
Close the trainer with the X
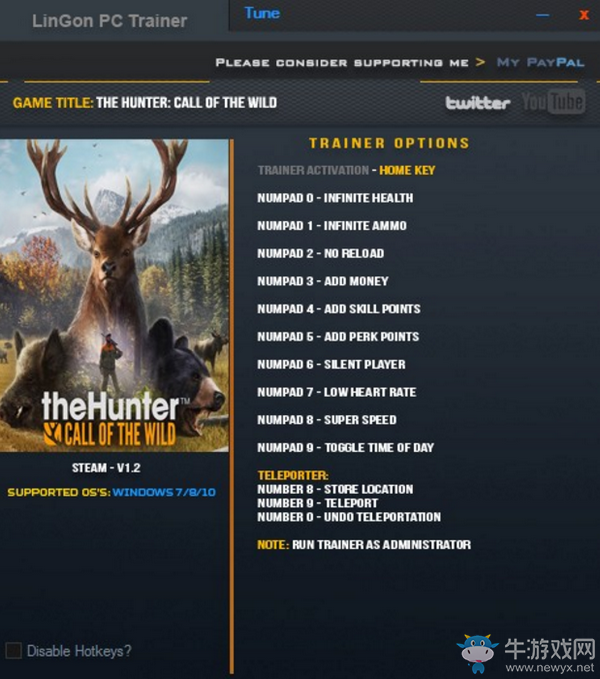584,15
